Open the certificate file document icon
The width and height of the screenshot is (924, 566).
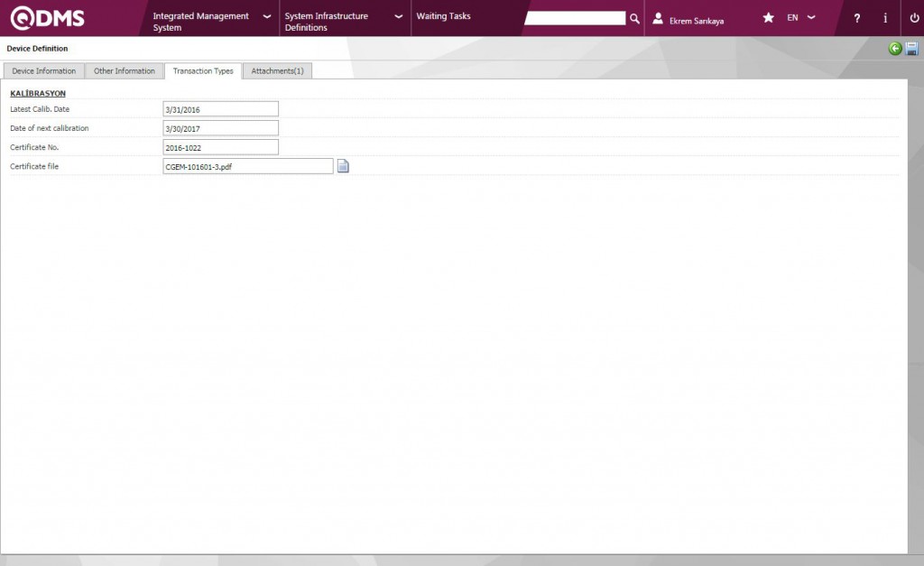343,166
